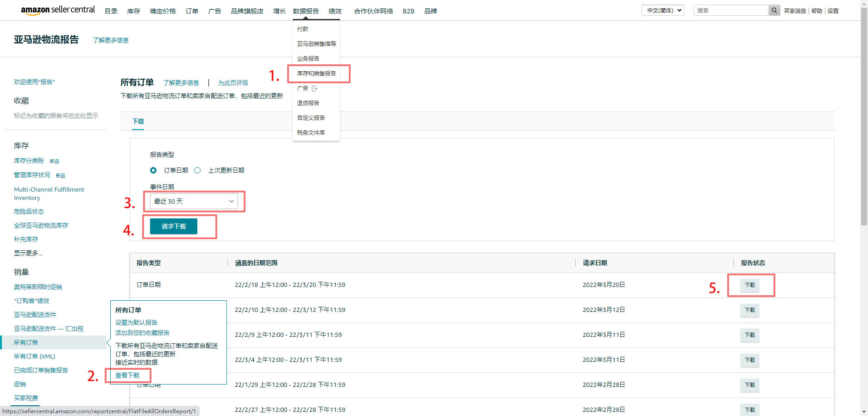Viewport: 868px width, 416px height.
Task: Open the 中文(简体) language selector
Action: 663,10
